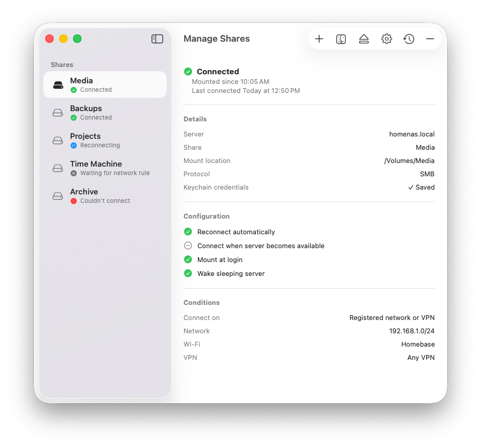Click the yellow minimize window button
Screen dimensions: 481x448
[63, 39]
